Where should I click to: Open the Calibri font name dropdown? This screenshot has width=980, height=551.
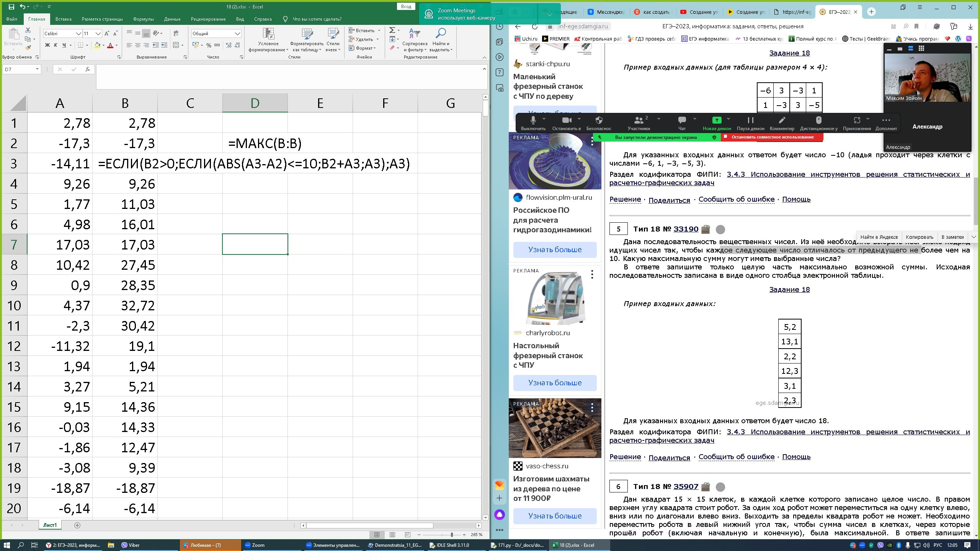pyautogui.click(x=78, y=34)
